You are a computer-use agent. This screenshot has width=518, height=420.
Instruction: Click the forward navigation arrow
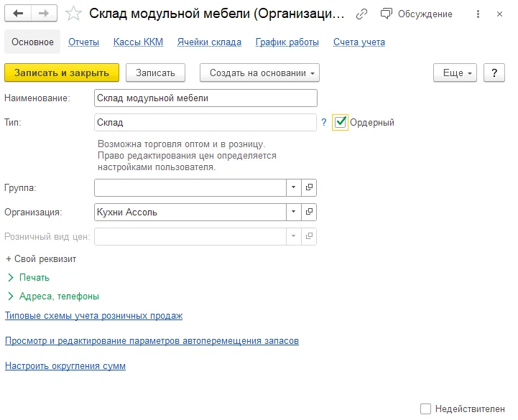pyautogui.click(x=44, y=13)
